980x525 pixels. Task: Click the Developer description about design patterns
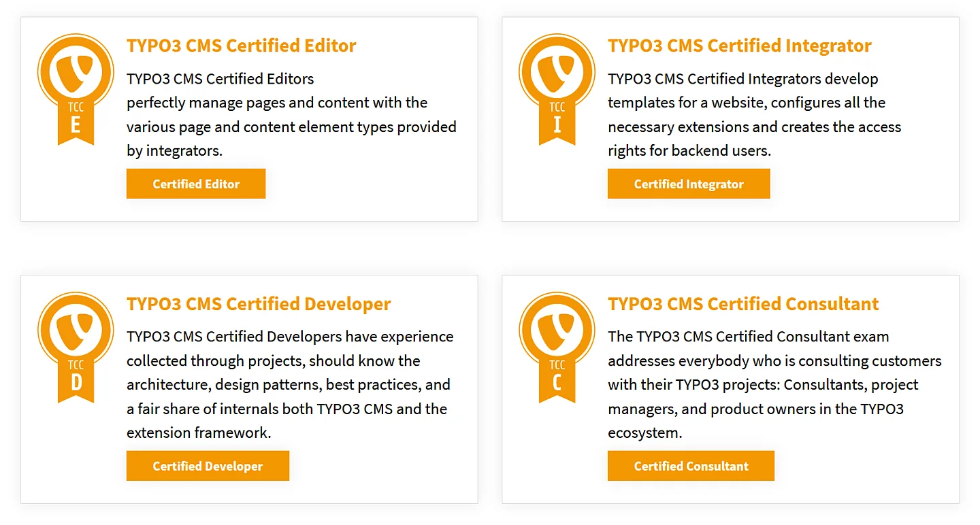point(290,385)
